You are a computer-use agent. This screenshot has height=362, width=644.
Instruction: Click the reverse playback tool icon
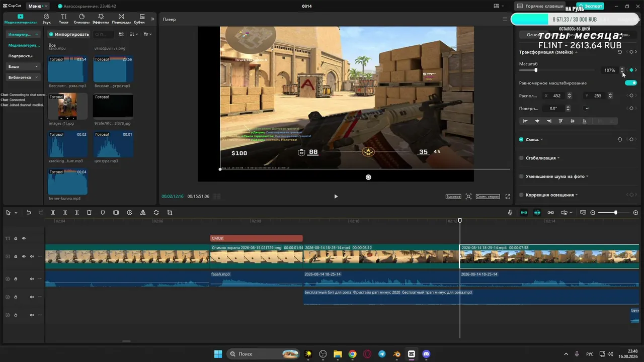pyautogui.click(x=129, y=213)
